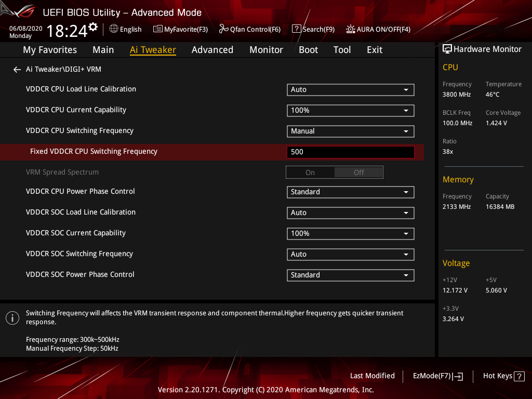532x399 pixels.
Task: Open MyFavorite(F3) list icon
Action: [158, 29]
